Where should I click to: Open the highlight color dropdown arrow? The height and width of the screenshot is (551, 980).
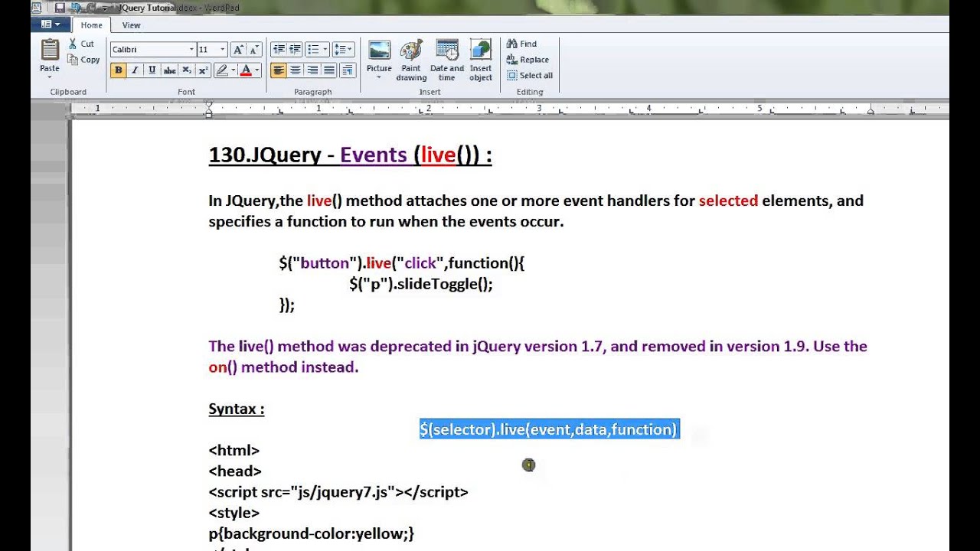pyautogui.click(x=233, y=70)
